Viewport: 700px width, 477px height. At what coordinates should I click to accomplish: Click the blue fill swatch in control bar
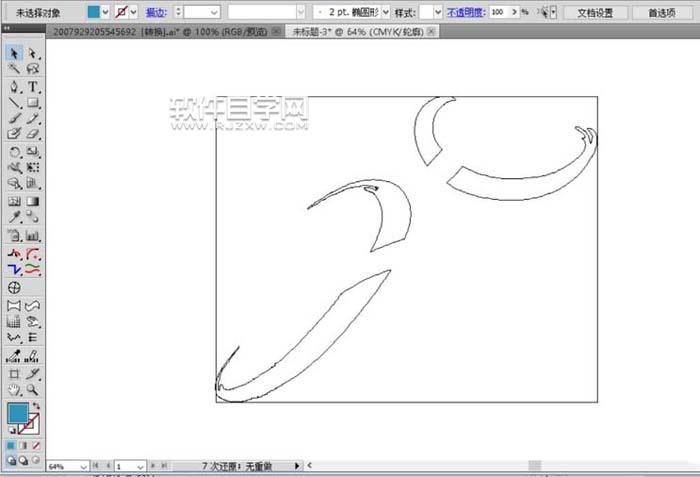pyautogui.click(x=94, y=12)
